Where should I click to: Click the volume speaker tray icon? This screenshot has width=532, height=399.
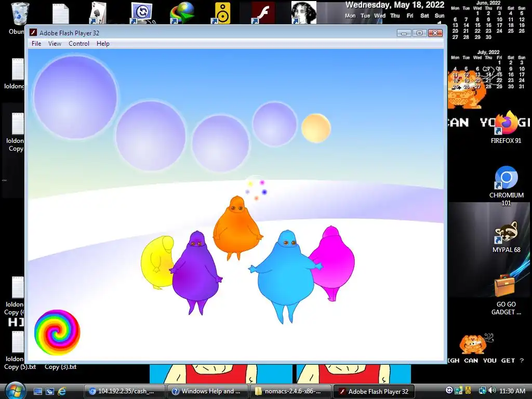(493, 391)
